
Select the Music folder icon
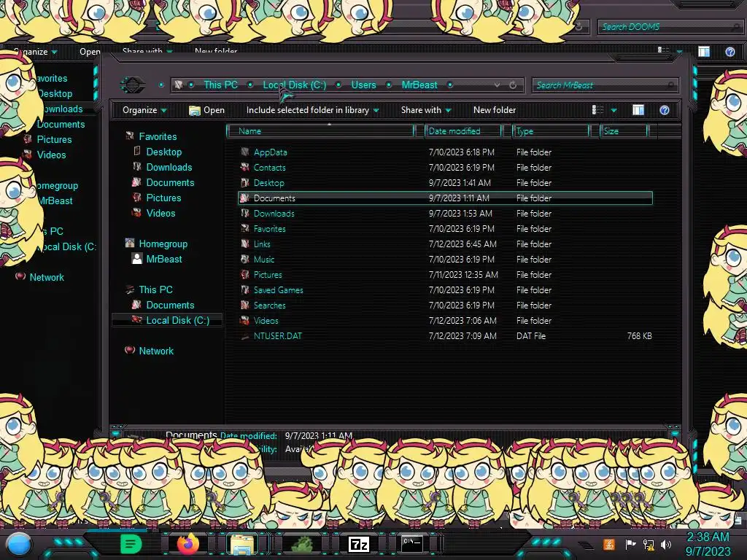click(245, 260)
